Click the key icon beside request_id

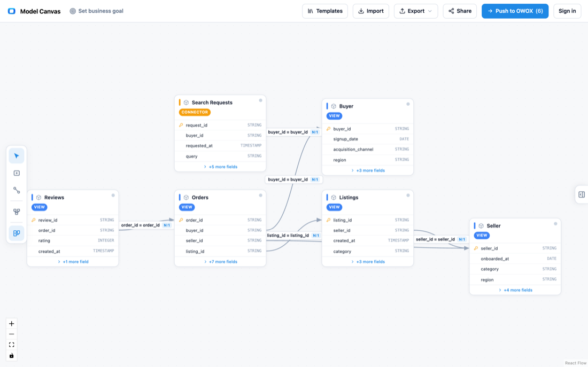coord(181,125)
